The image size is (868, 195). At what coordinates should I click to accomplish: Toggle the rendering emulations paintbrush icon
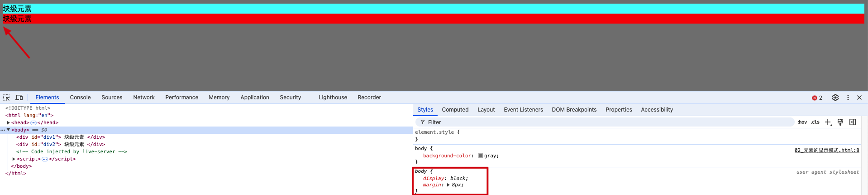[x=840, y=122]
